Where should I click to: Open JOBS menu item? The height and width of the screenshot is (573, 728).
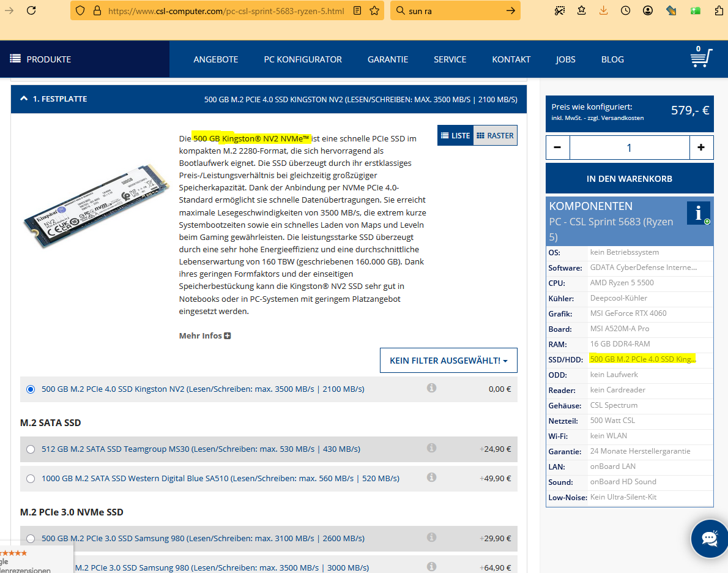565,59
